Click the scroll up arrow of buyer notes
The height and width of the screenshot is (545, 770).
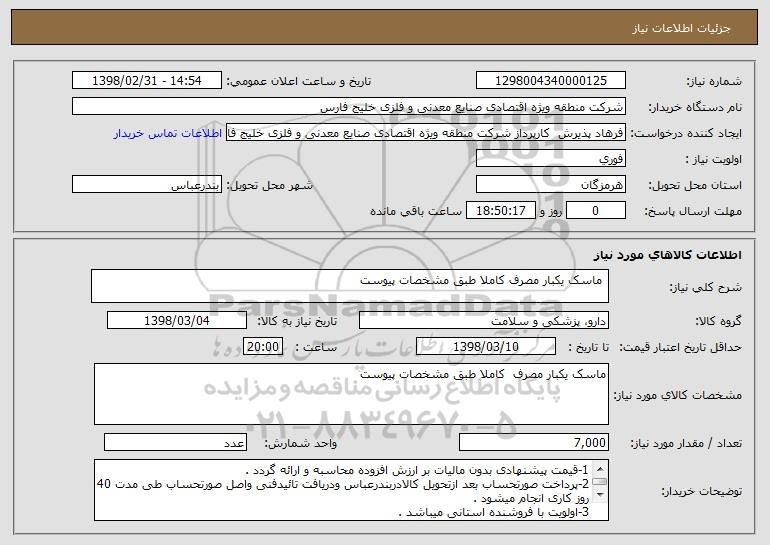tap(600, 469)
